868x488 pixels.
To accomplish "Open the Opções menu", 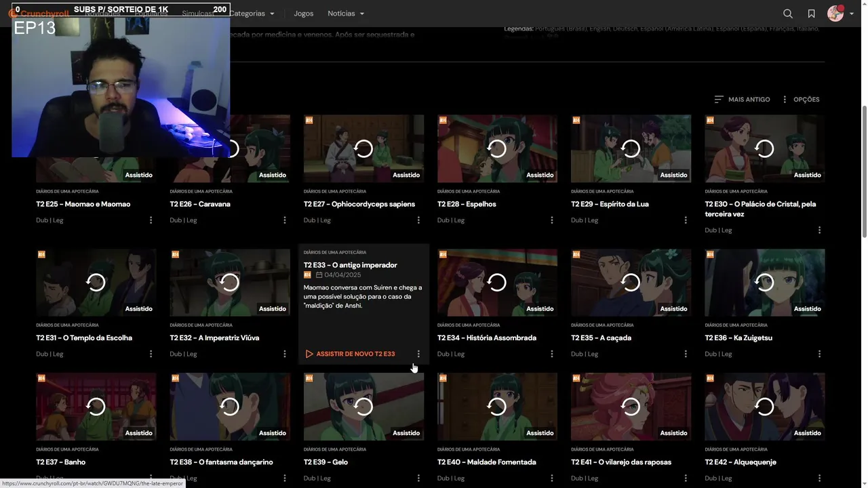I will (x=800, y=100).
